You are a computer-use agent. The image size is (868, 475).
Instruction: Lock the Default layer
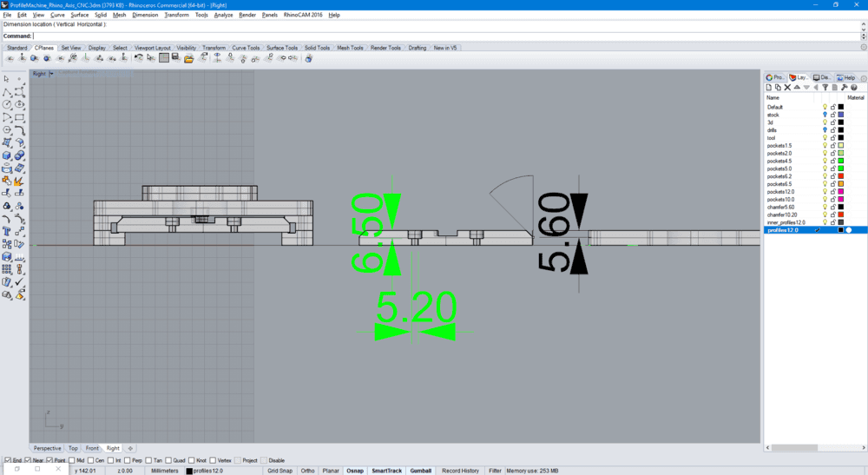[x=832, y=107]
